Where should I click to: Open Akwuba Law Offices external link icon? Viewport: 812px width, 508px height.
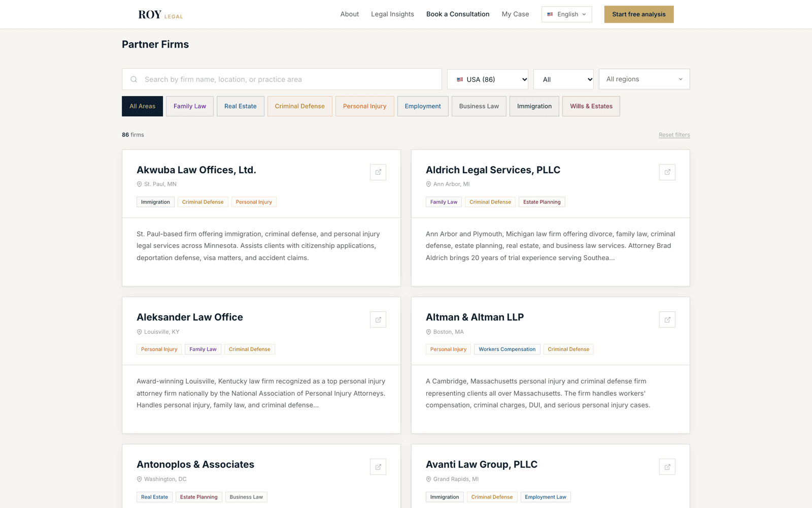coord(378,172)
